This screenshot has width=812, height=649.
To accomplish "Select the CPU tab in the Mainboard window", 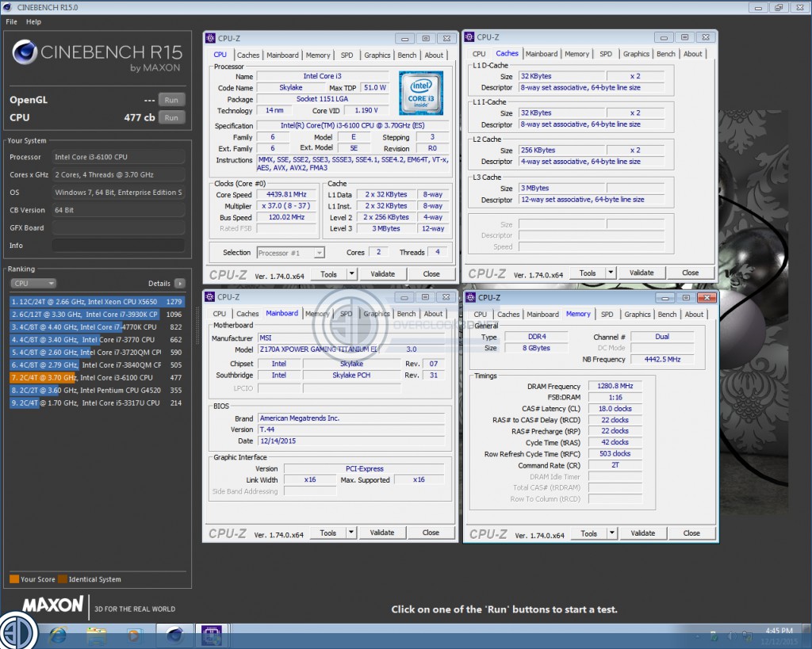I will tap(220, 314).
